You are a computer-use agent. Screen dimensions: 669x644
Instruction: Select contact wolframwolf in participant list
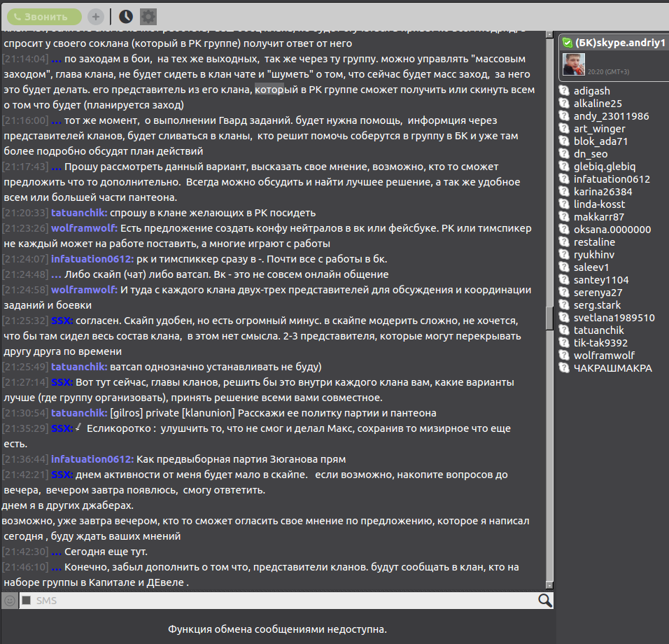point(604,356)
